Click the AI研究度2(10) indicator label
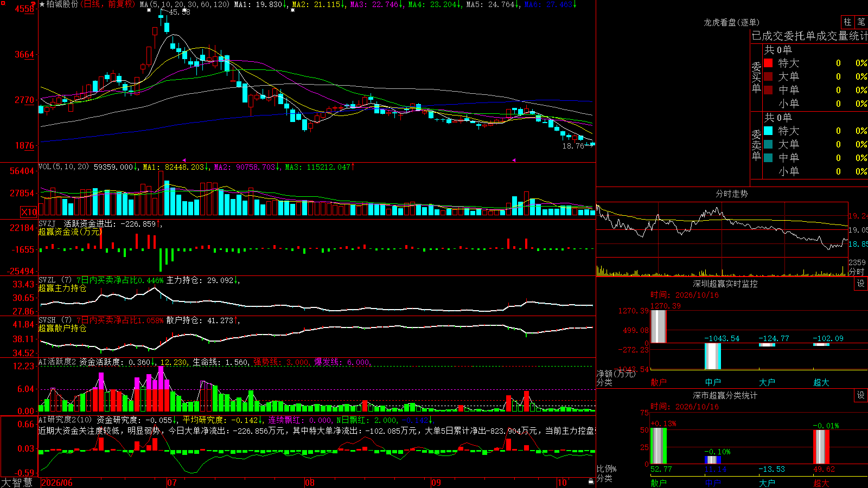This screenshot has height=488, width=868. tap(66, 420)
